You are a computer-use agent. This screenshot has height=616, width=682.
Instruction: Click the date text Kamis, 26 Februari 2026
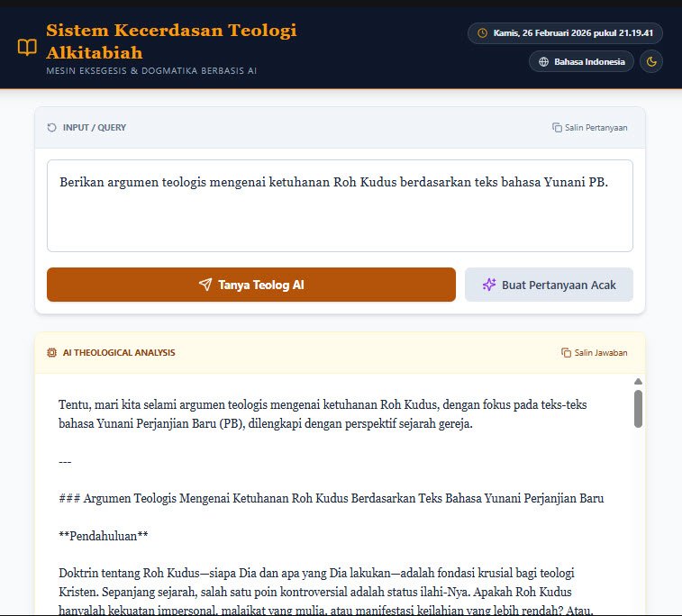tap(573, 33)
